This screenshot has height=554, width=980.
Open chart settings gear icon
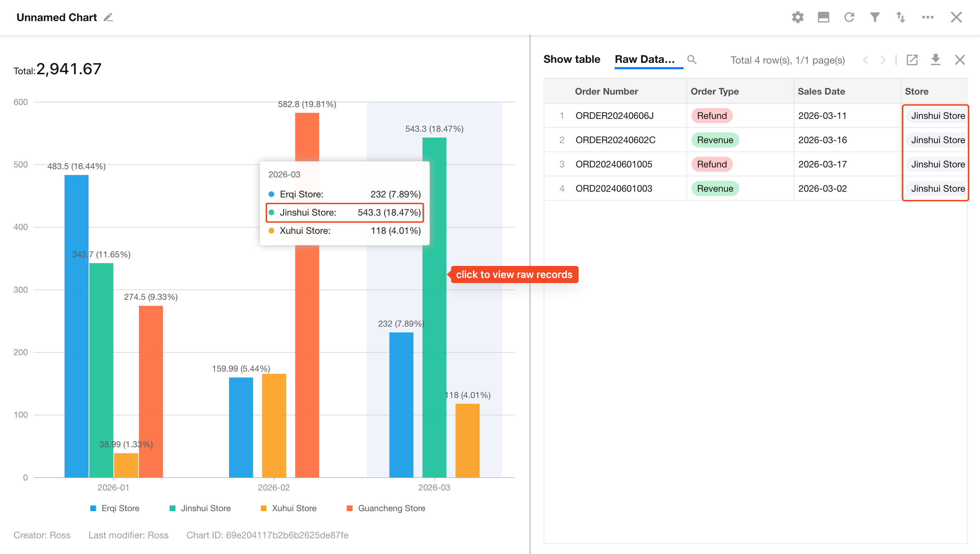point(797,17)
